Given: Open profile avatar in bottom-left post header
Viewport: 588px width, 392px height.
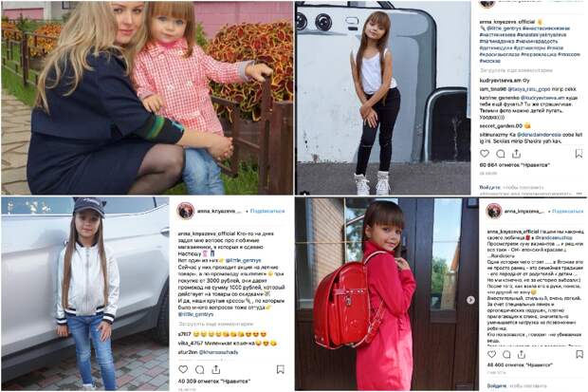Looking at the screenshot, I should (185, 211).
